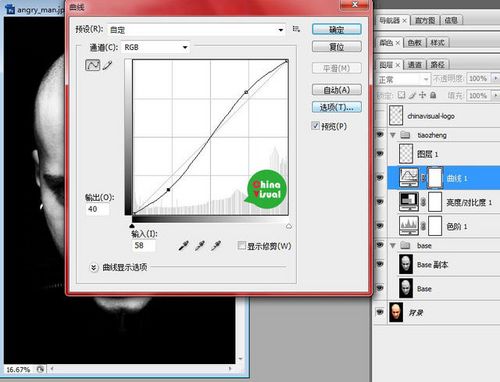This screenshot has width=500, height=382.
Task: Click the 自动(A) auto button
Action: (337, 90)
